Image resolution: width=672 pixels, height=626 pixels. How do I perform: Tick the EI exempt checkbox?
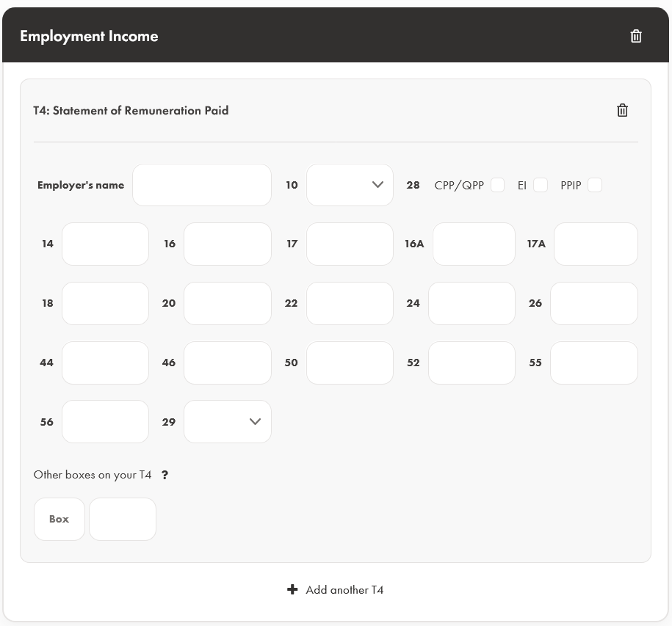tap(541, 185)
